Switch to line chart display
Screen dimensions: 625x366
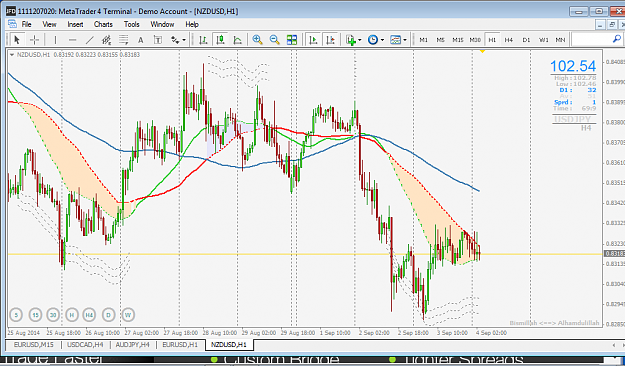pyautogui.click(x=237, y=39)
